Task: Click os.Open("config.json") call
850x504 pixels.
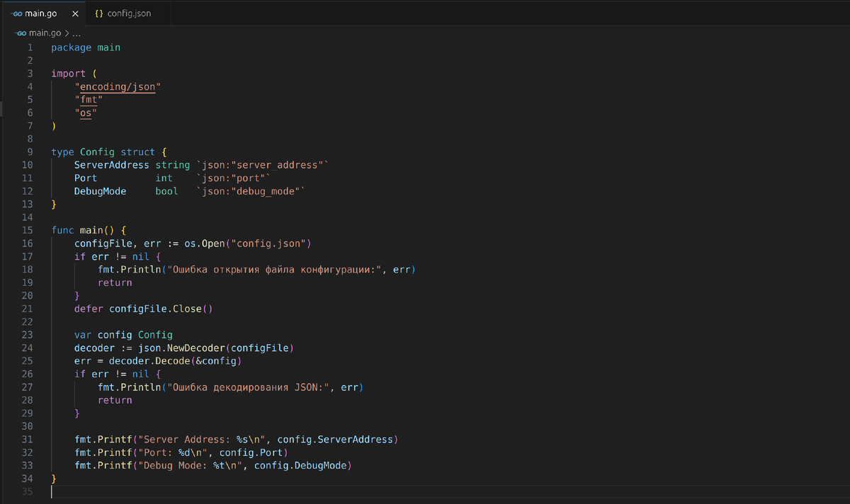Action: pyautogui.click(x=249, y=244)
